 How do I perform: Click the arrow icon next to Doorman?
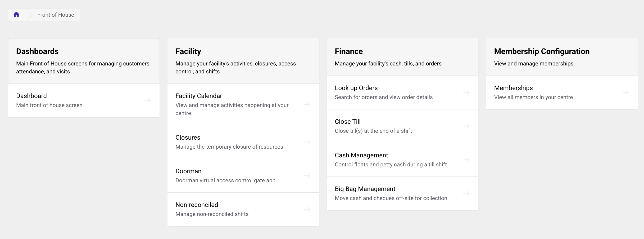coord(307,176)
